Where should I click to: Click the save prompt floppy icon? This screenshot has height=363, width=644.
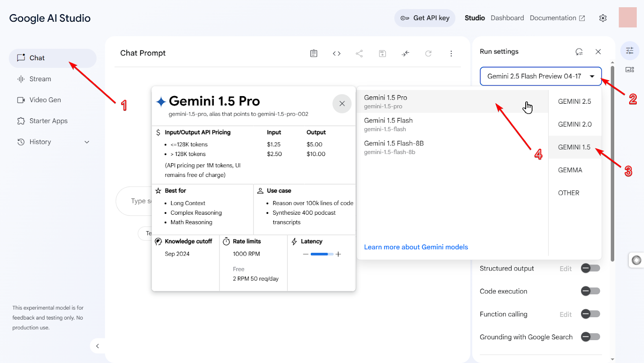click(x=382, y=53)
